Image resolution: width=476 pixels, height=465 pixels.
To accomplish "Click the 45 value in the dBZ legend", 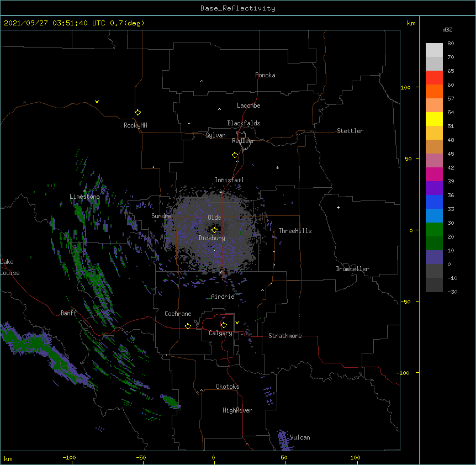I will (451, 154).
